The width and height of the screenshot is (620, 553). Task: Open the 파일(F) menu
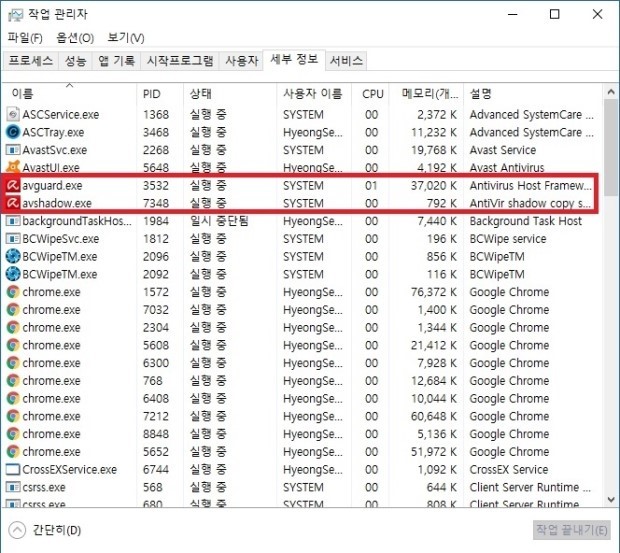25,38
